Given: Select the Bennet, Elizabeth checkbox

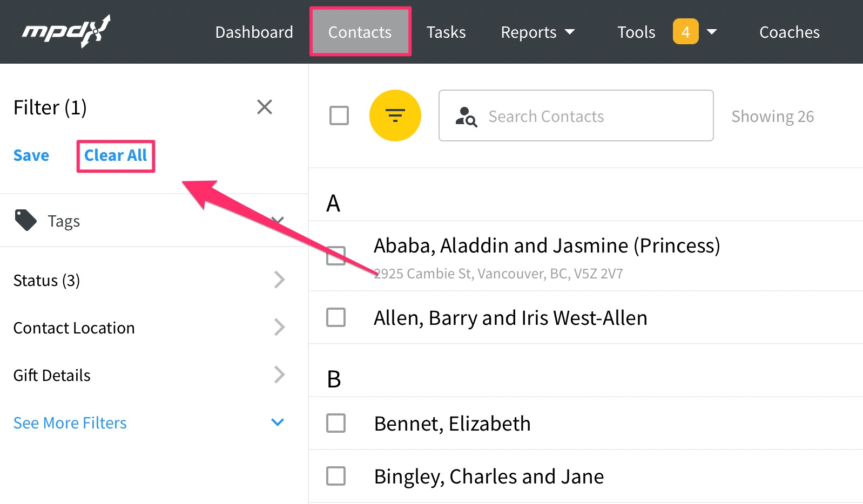Looking at the screenshot, I should coord(336,423).
